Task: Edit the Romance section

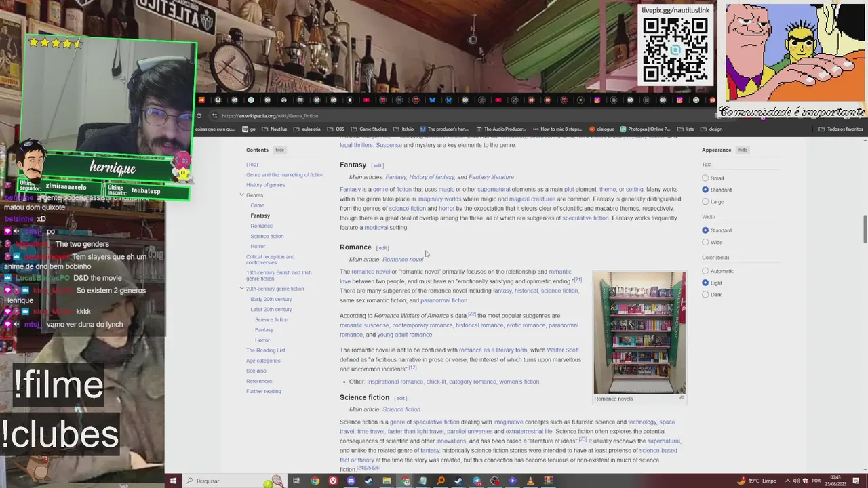Action: tap(382, 248)
